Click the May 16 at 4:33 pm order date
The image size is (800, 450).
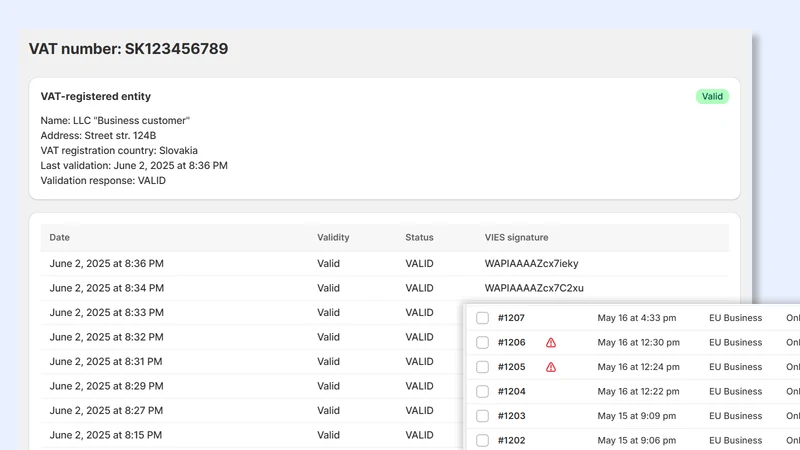tap(637, 318)
